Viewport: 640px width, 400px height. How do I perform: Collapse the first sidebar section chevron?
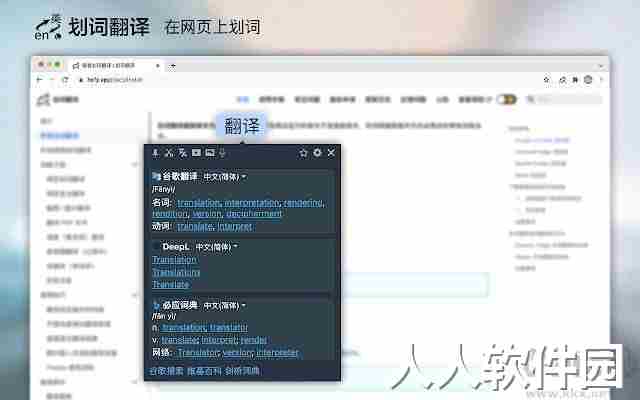point(135,164)
